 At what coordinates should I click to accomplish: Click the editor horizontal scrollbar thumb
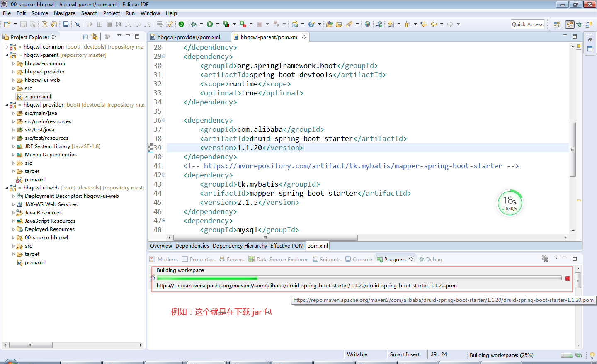coord(265,238)
